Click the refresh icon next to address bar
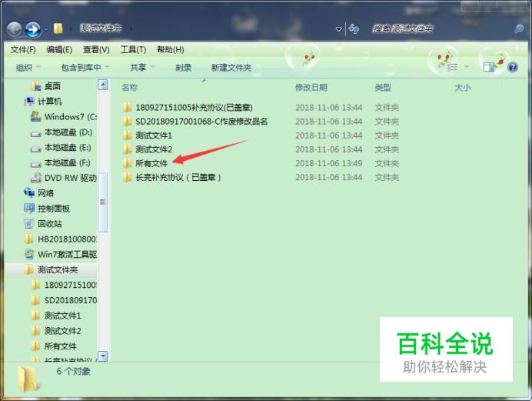The width and height of the screenshot is (532, 401). tap(354, 28)
